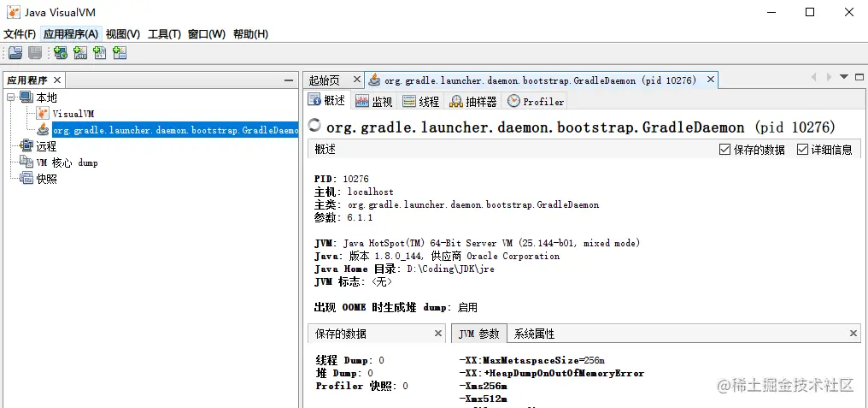Click the Java cup icon on GradleDaemon tab

point(375,80)
